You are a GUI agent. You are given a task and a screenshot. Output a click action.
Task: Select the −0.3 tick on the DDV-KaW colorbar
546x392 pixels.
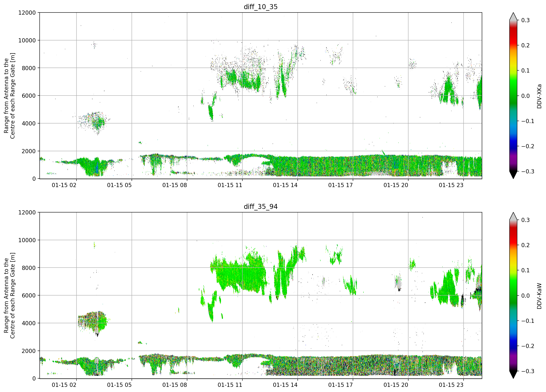tap(528, 371)
